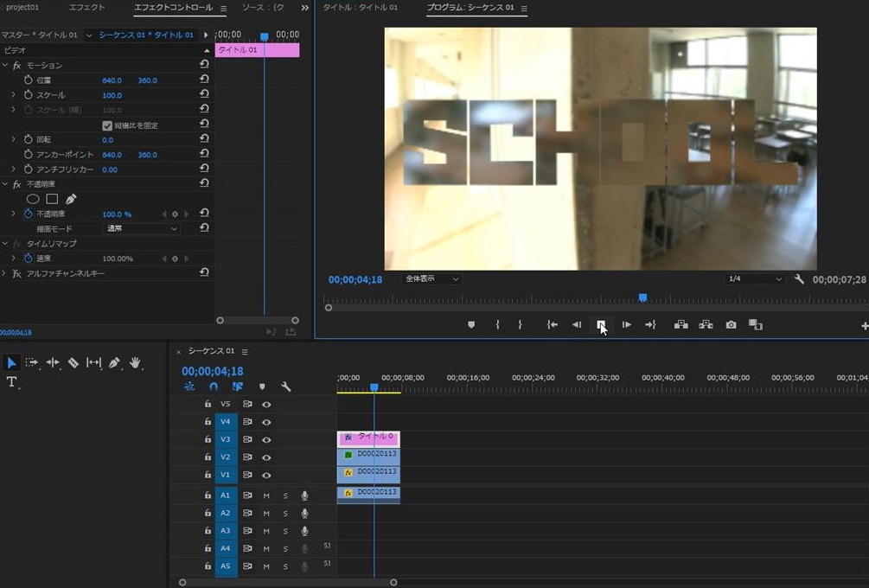
Task: Mute the A1 audio track
Action: (x=266, y=495)
